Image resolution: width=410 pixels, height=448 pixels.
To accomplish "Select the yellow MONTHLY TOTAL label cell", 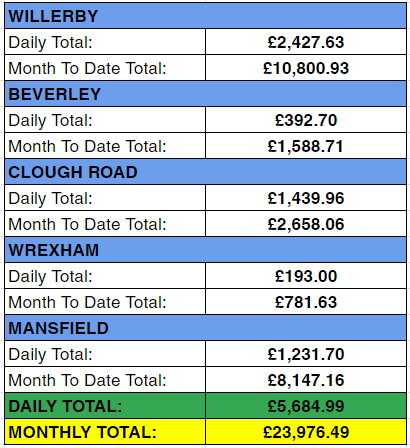I will (105, 432).
